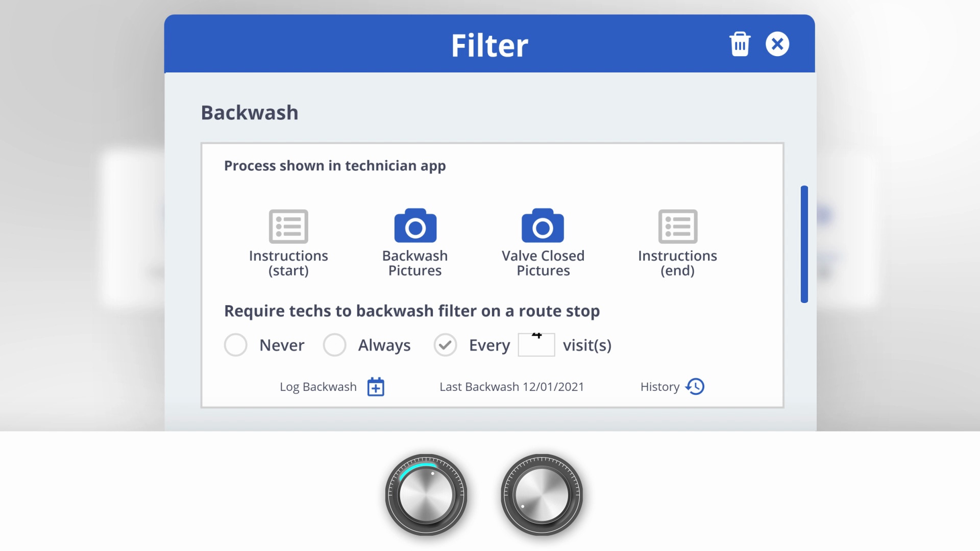Select the Never radio button
The image size is (980, 551).
tap(236, 345)
